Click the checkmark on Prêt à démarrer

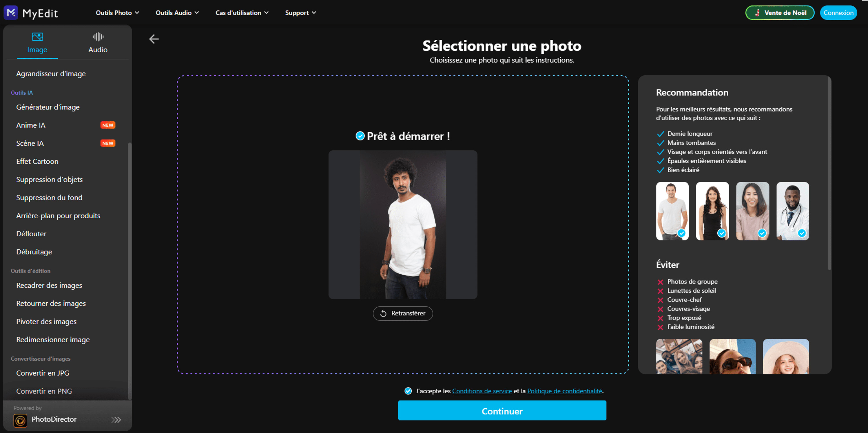[360, 136]
